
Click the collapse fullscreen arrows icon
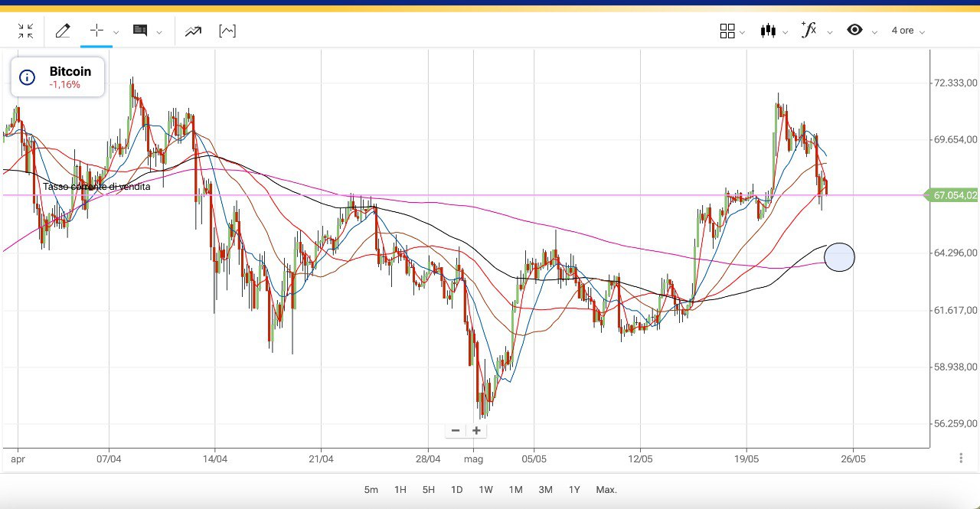[25, 31]
